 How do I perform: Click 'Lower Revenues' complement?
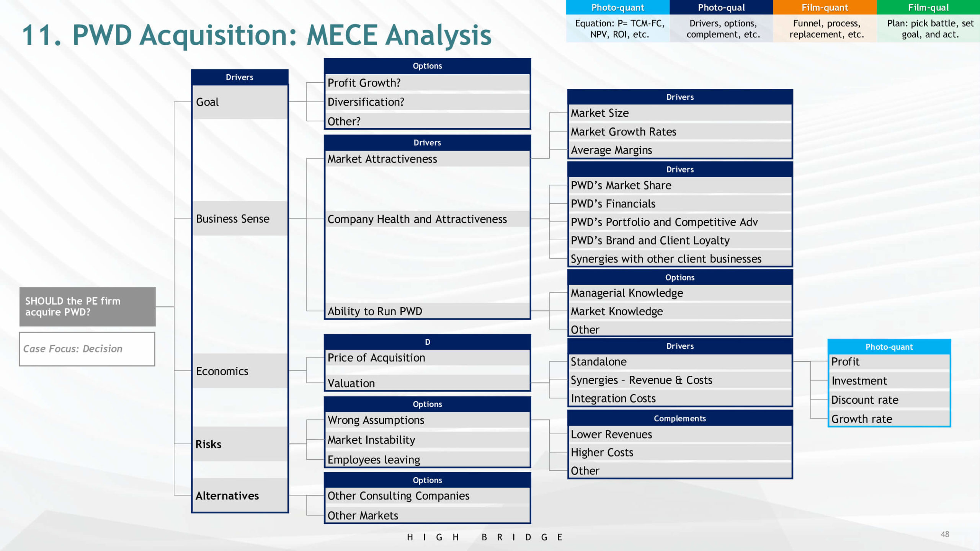pos(680,434)
